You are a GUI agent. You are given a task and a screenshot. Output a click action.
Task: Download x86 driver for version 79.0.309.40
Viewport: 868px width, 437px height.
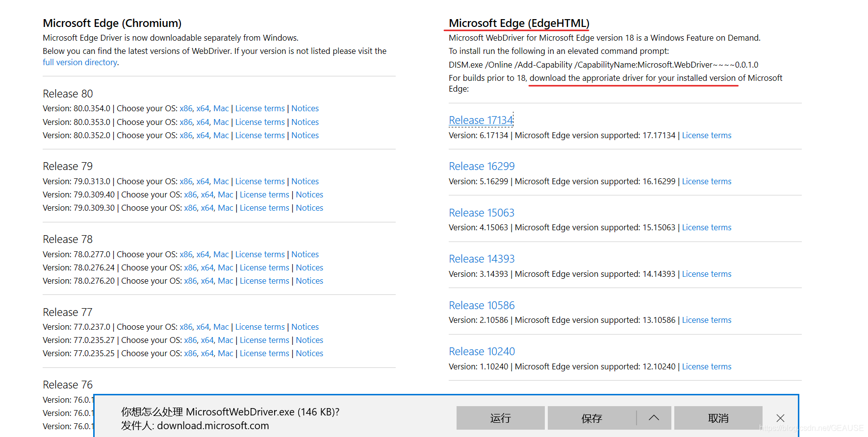pos(190,194)
